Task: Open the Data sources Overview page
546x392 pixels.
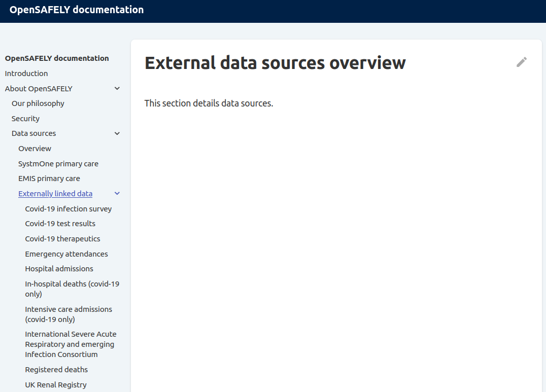Action: click(x=35, y=149)
